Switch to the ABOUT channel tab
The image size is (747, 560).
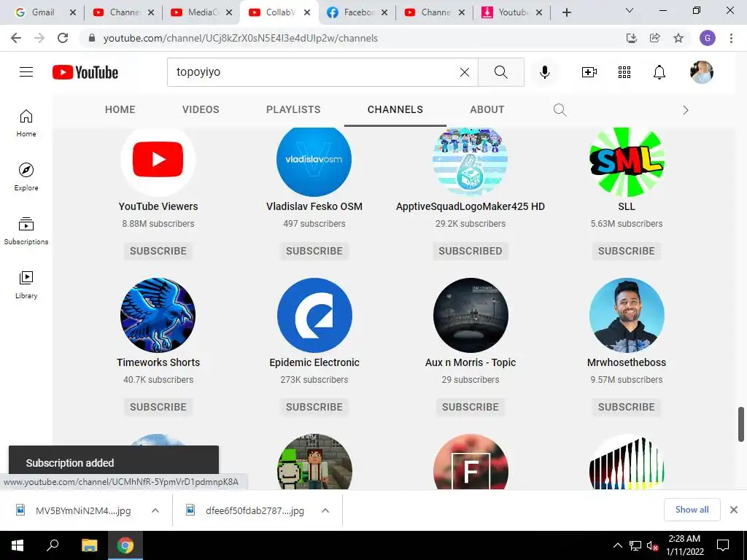(x=487, y=109)
